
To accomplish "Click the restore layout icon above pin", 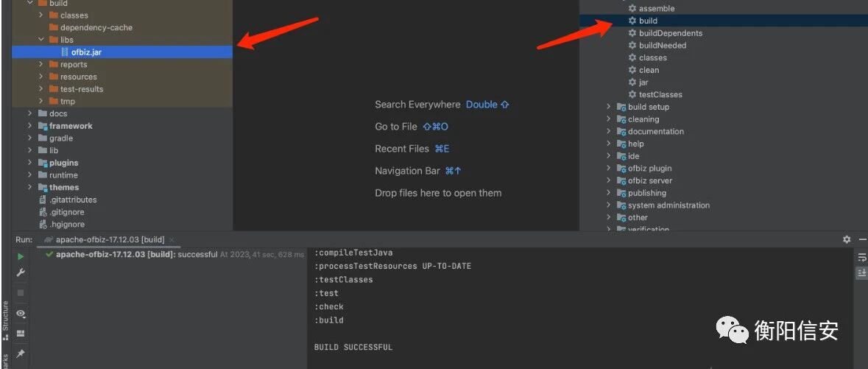I will [x=21, y=333].
